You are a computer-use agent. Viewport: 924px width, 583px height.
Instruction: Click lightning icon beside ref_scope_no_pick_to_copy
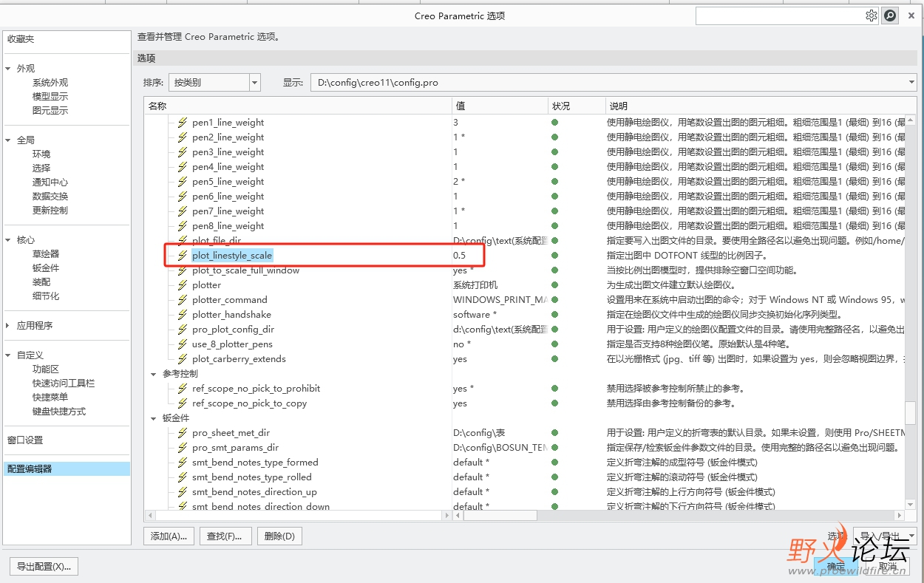[x=183, y=403]
